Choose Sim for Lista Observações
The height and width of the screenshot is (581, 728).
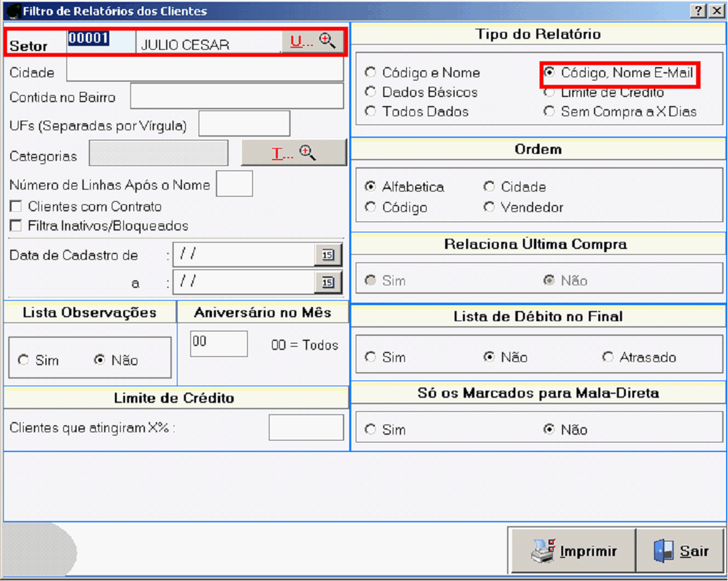pos(24,361)
